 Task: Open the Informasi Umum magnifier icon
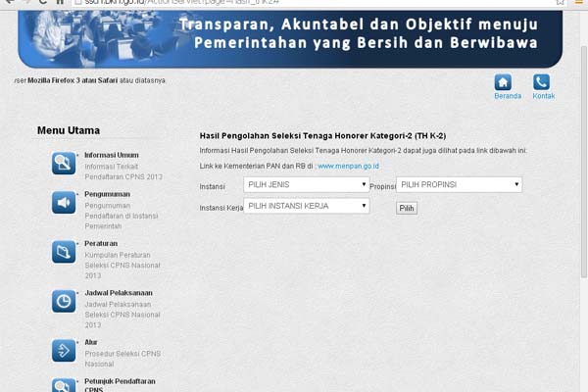(64, 163)
